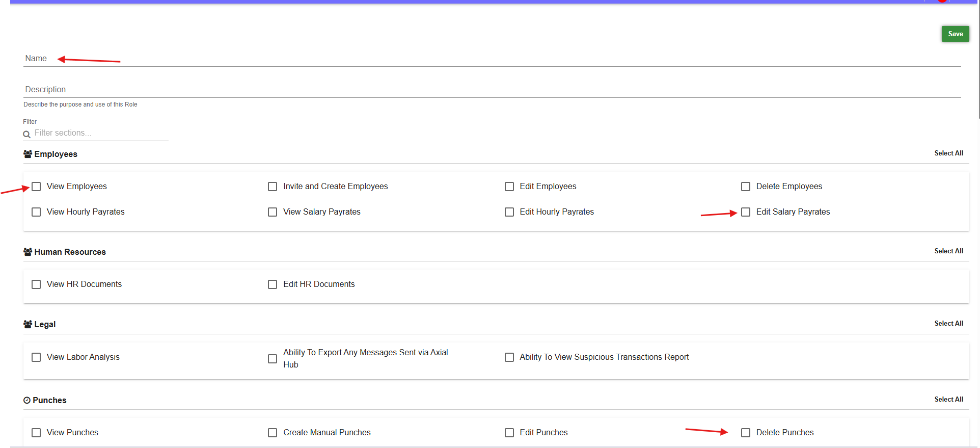Enable the View Employees checkbox
Screen dimensions: 980x448
36,187
